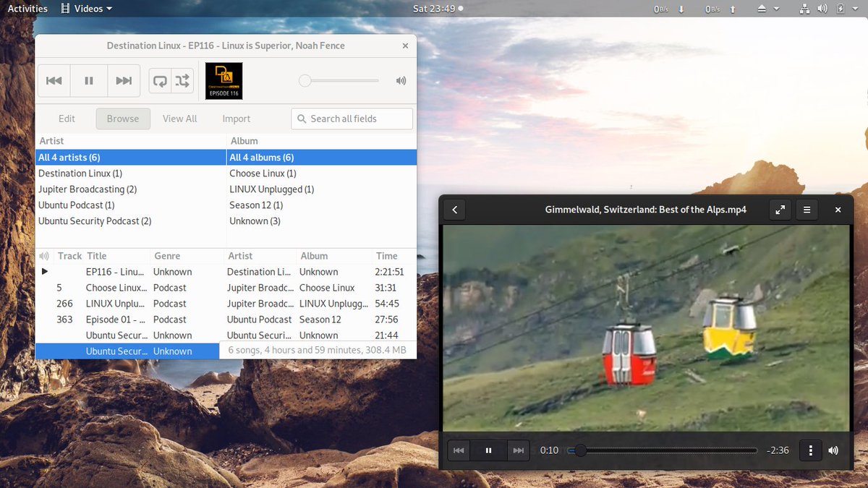Click the music player speaker volume icon
The width and height of the screenshot is (868, 488).
(x=401, y=81)
